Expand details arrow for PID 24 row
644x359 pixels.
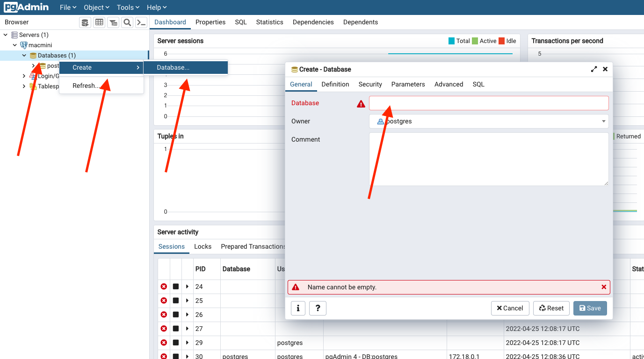188,287
